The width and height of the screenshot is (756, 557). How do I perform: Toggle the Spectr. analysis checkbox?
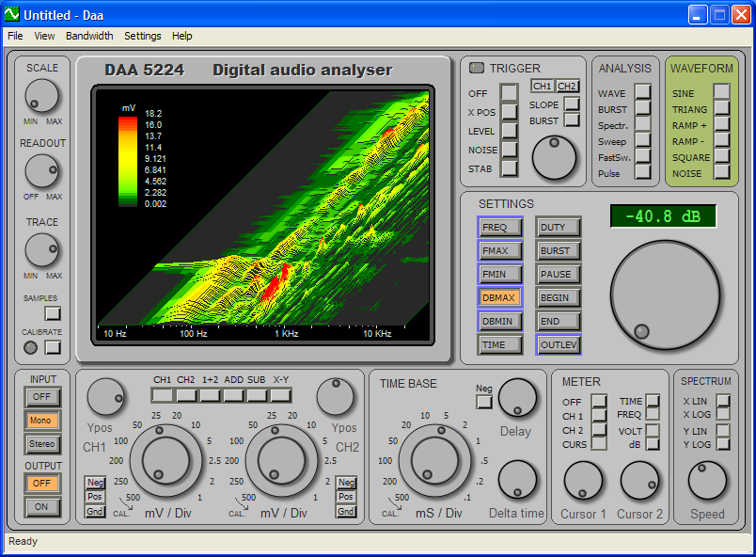click(x=643, y=124)
